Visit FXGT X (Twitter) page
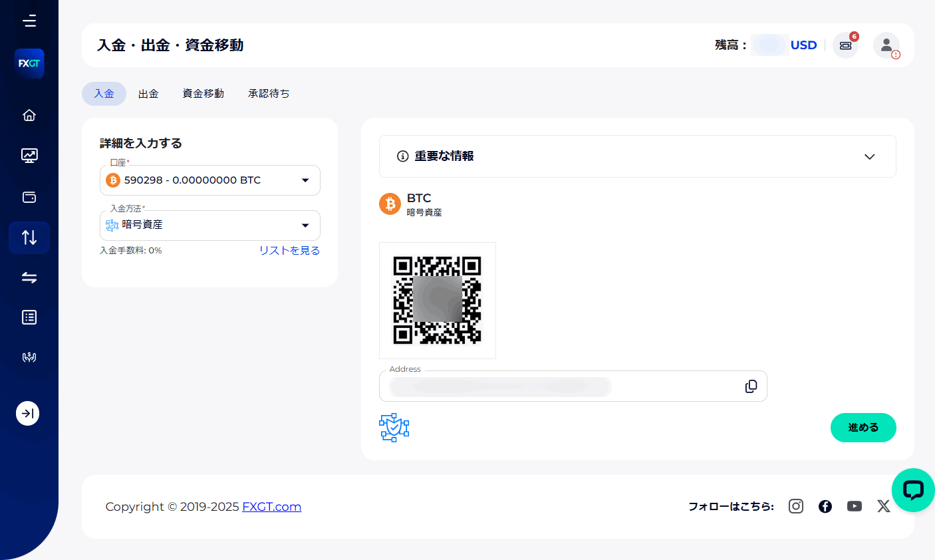Screen dimensions: 935x560 click(x=884, y=506)
